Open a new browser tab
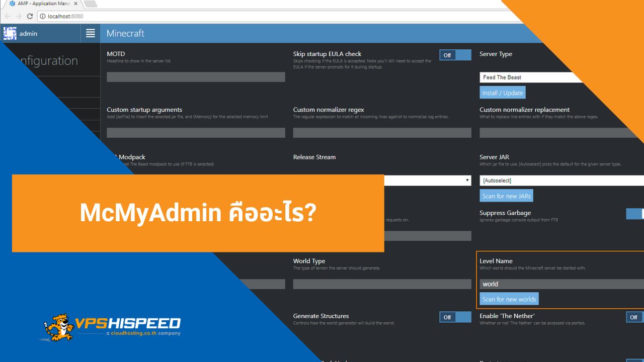Image resolution: width=644 pixels, height=362 pixels. (x=91, y=4)
